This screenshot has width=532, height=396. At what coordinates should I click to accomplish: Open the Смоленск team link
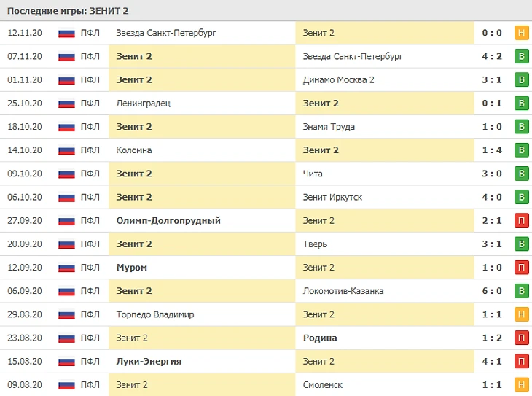[x=322, y=384]
